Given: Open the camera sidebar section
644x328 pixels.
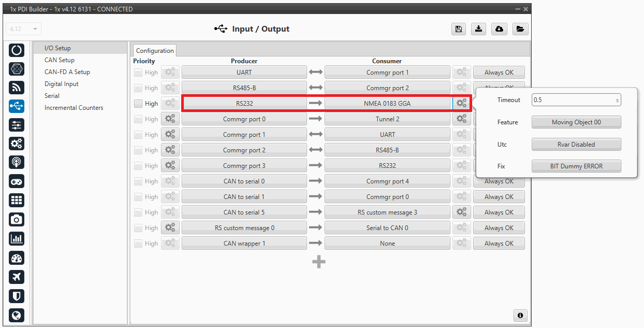Looking at the screenshot, I should [x=17, y=220].
